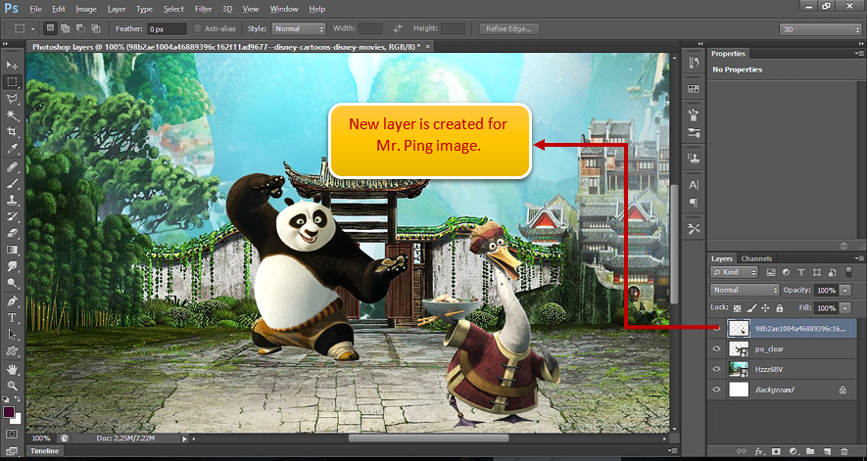Toggle layer filtering switch
Viewport: 868px width, 461px height.
[x=849, y=272]
